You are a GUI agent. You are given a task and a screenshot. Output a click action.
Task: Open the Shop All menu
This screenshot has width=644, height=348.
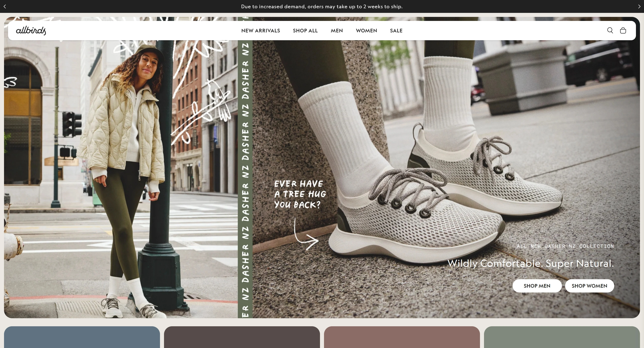[x=305, y=31]
